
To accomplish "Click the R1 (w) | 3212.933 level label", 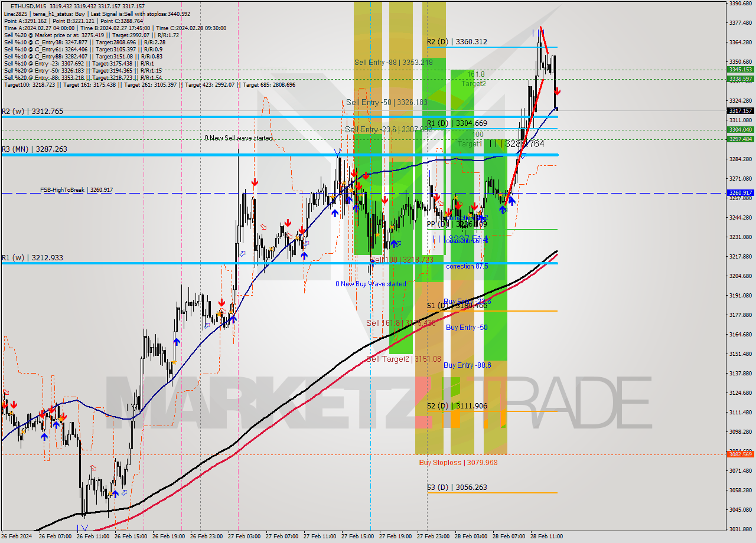I will (x=32, y=258).
